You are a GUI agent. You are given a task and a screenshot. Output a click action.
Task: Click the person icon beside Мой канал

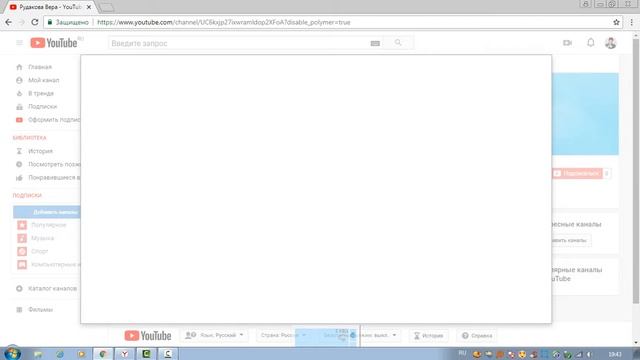[19, 80]
